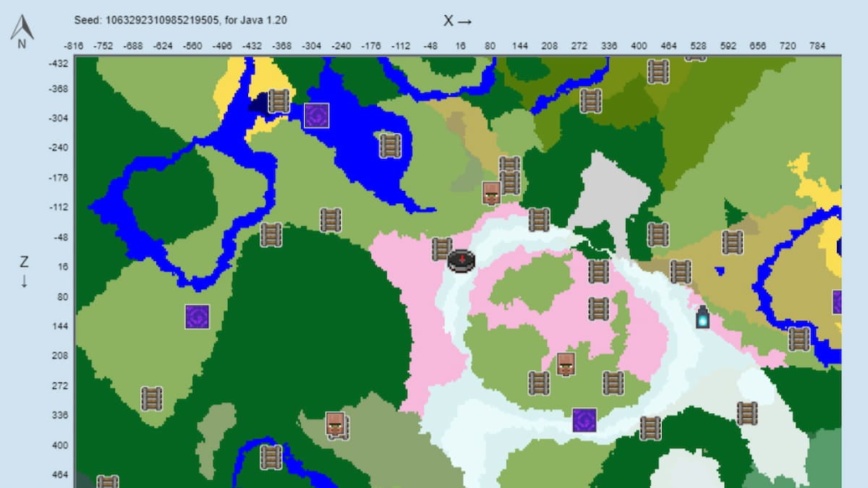Click the mineshaft icon in the top-right corner
The image size is (868, 488).
point(657,71)
